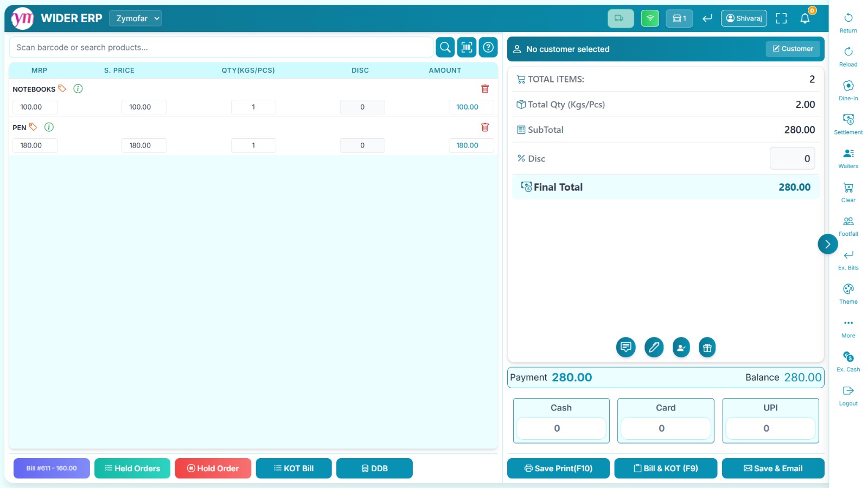Select the DDB option at bottom bar
The height and width of the screenshot is (488, 868).
(x=374, y=468)
